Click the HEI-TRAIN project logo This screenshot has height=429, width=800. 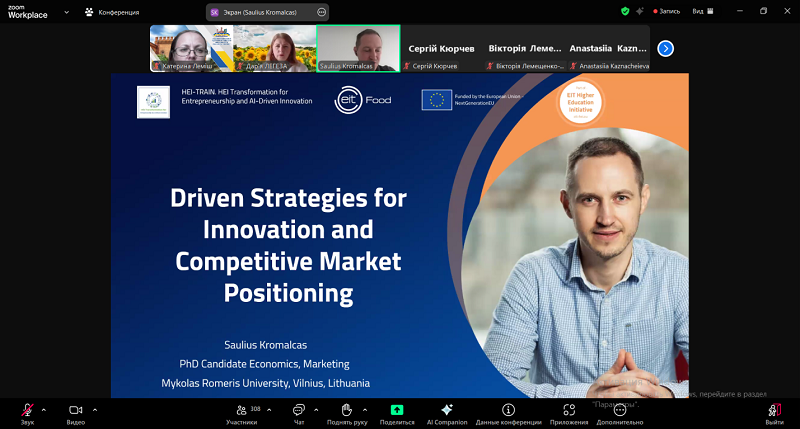[153, 102]
